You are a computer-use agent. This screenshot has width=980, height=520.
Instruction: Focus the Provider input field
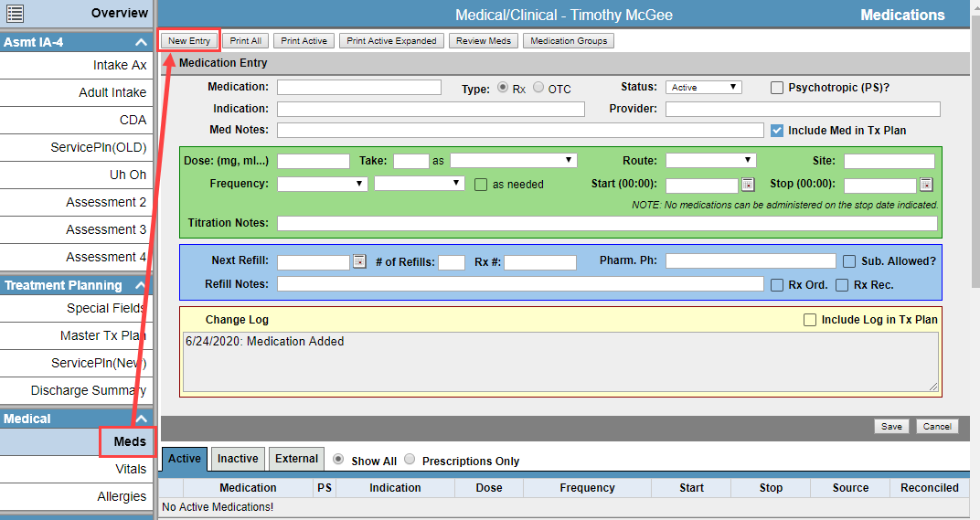803,110
